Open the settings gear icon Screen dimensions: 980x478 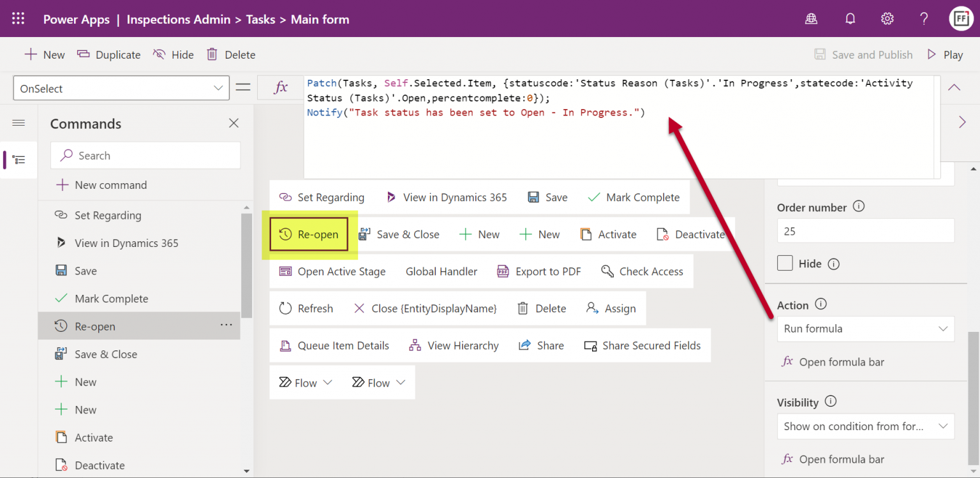point(887,19)
